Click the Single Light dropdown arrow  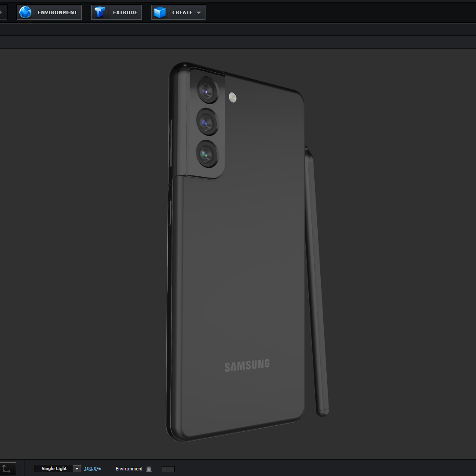pyautogui.click(x=77, y=468)
